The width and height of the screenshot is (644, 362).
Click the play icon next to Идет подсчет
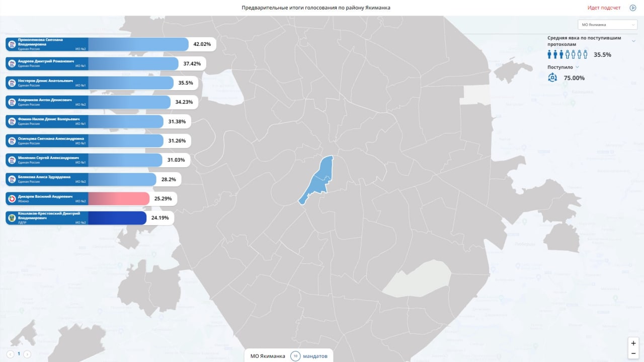pos(633,8)
